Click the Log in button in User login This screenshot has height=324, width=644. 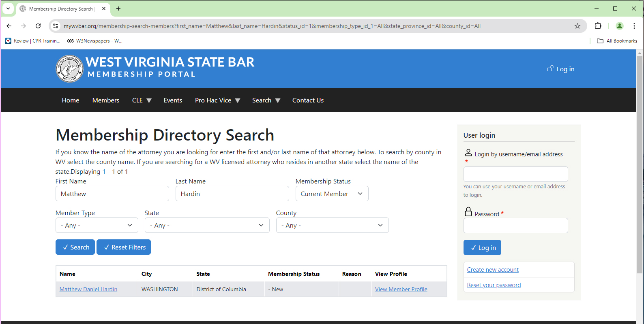[482, 247]
